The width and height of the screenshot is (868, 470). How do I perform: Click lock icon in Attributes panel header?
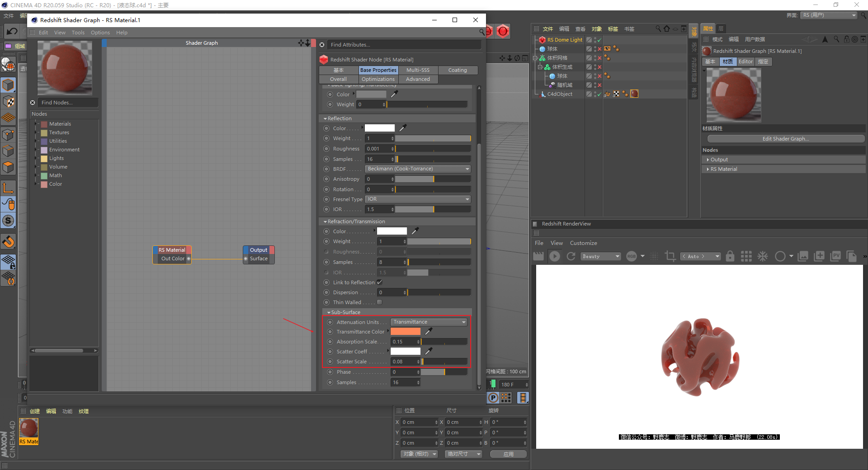point(847,39)
